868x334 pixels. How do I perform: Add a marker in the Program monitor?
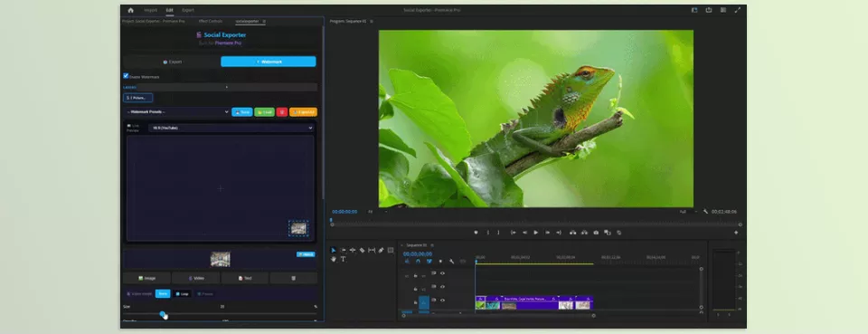tap(476, 233)
